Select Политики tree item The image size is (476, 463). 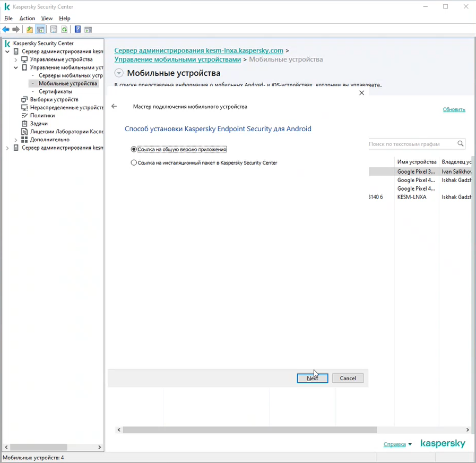(x=42, y=115)
